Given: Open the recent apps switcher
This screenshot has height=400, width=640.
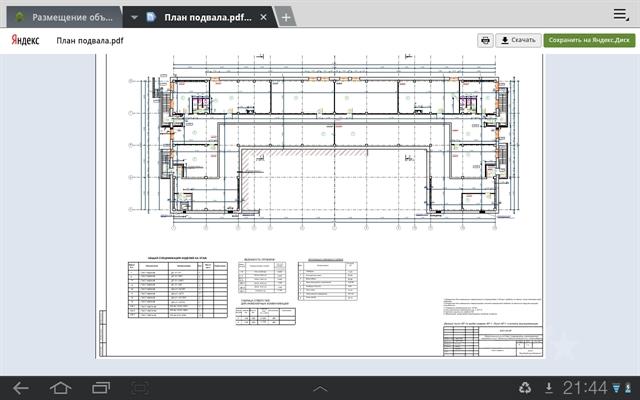Looking at the screenshot, I should tap(101, 387).
